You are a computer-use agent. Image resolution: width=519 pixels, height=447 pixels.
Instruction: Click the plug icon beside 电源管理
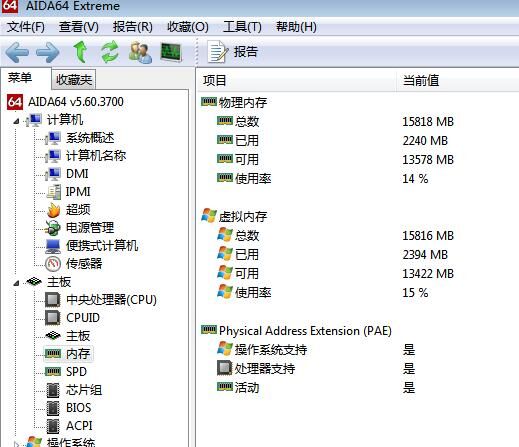[x=53, y=228]
